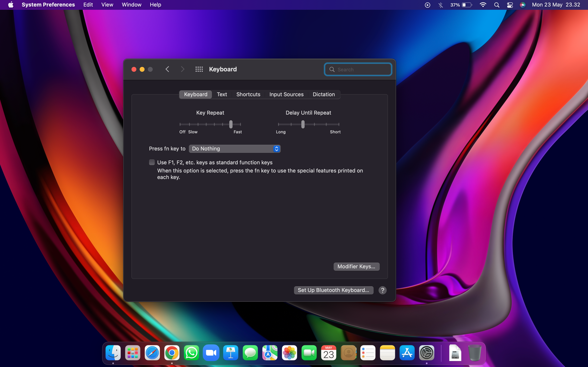Click Set Up Bluetooth Keyboard button

[333, 290]
